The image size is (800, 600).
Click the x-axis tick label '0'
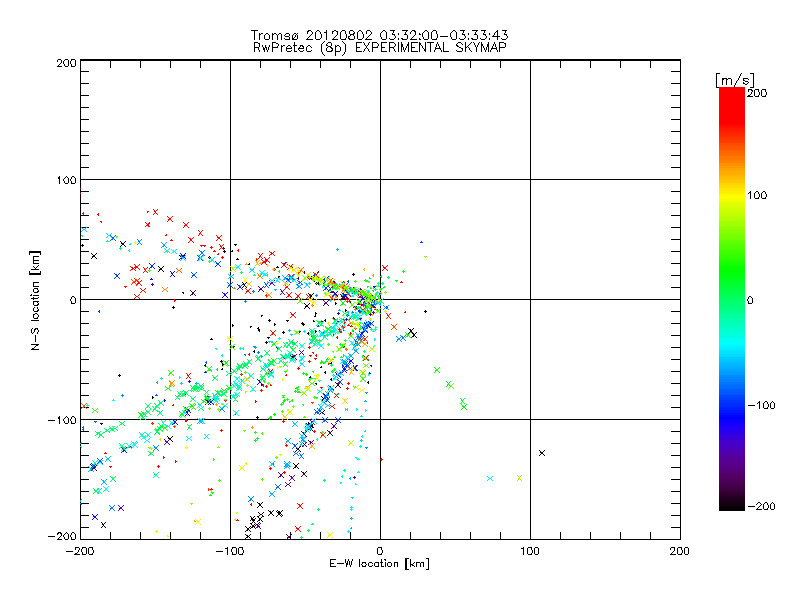[x=380, y=552]
